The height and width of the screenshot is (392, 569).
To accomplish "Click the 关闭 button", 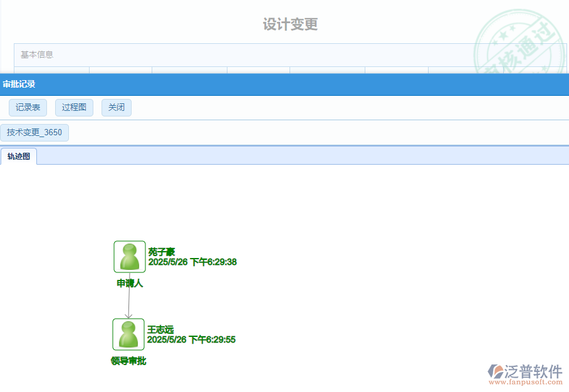I will tap(116, 107).
